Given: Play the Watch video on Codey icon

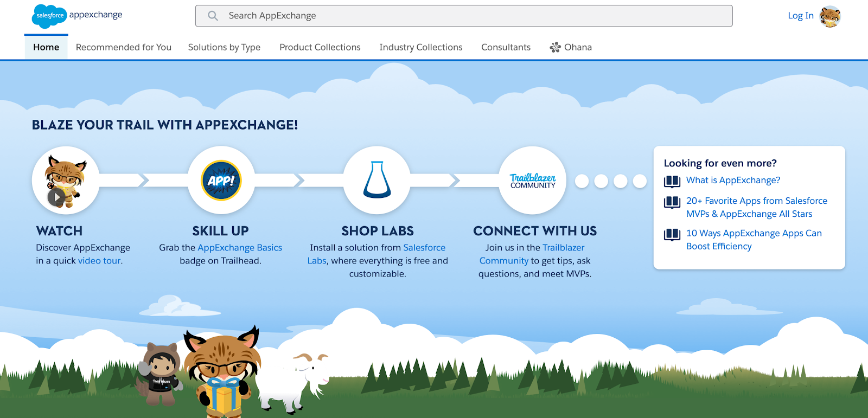Looking at the screenshot, I should (x=56, y=197).
